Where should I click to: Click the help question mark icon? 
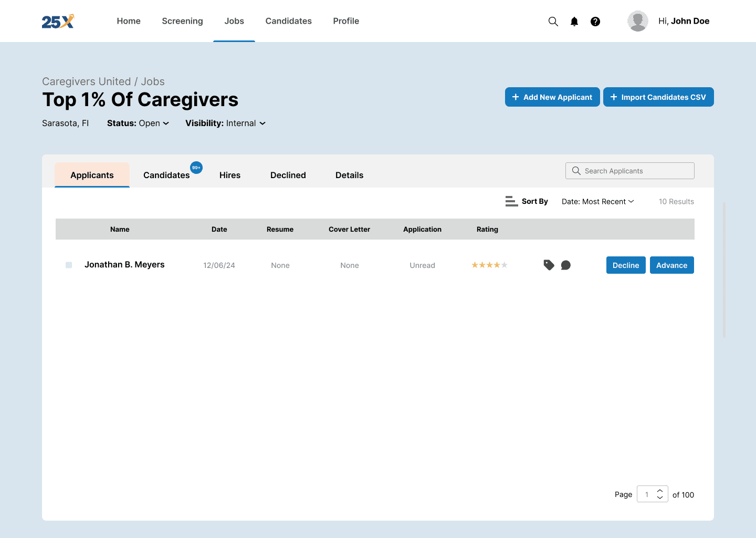595,22
